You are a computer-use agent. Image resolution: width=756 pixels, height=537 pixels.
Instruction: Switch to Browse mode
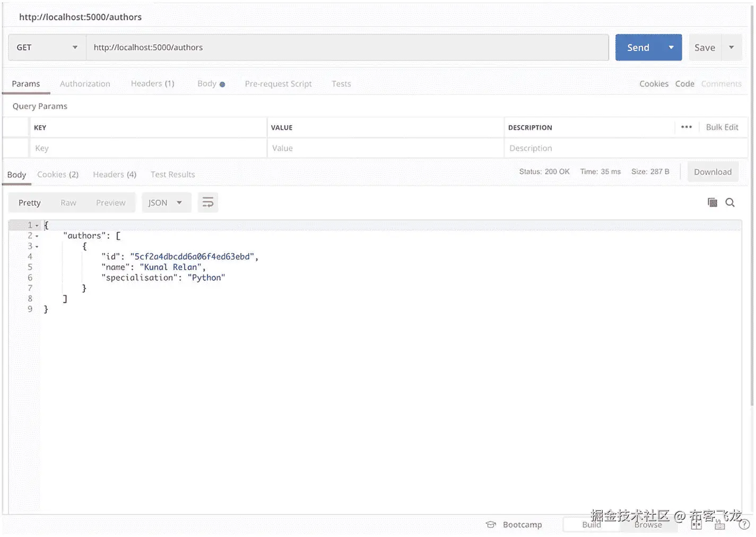click(648, 524)
